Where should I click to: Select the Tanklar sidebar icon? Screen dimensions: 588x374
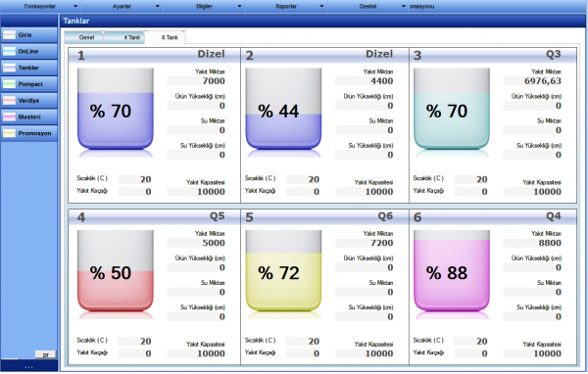coord(9,68)
